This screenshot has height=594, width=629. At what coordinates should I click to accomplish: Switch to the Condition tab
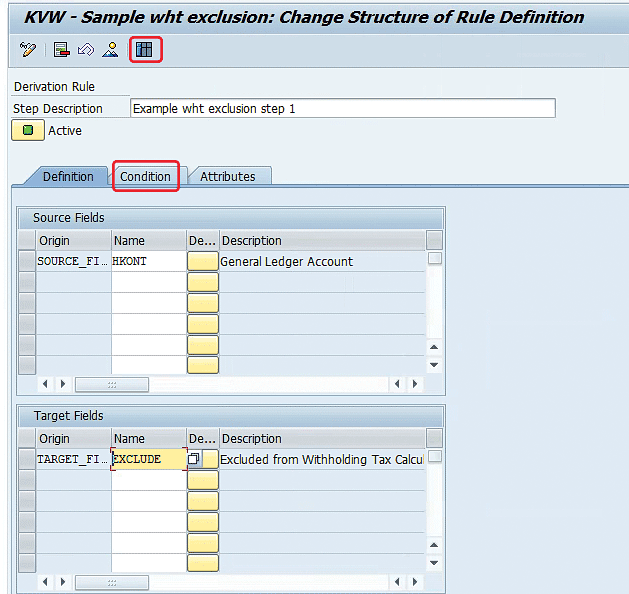pos(146,177)
